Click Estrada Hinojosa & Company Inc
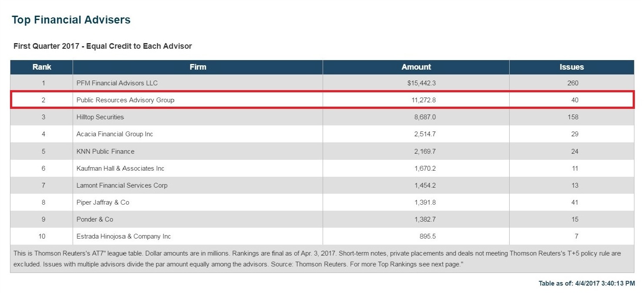This screenshot has height=293, width=644. (123, 236)
